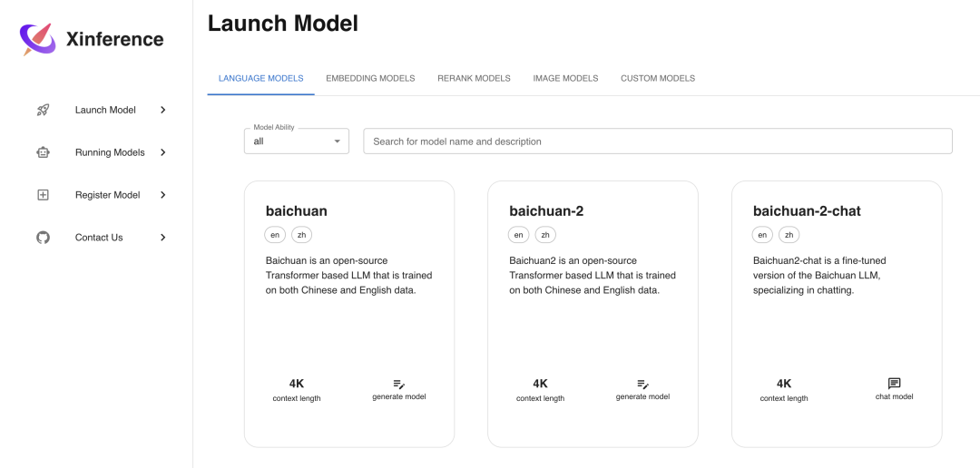
Task: Click the robot icon for Running Models
Action: [43, 152]
